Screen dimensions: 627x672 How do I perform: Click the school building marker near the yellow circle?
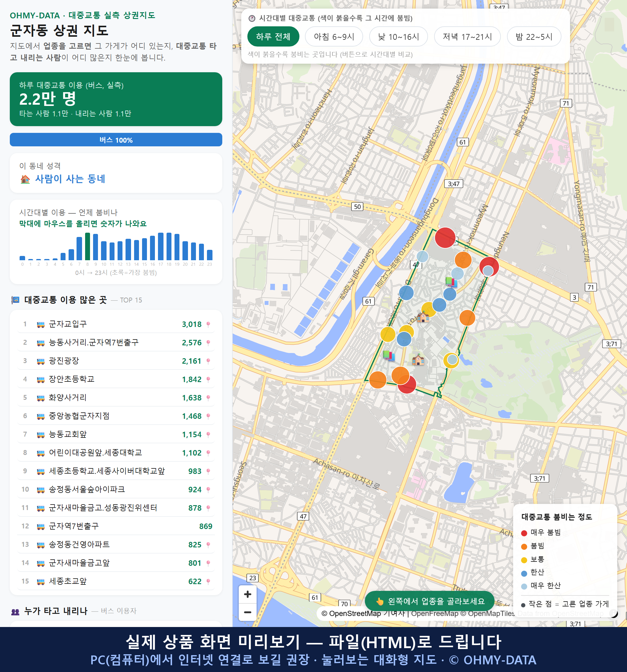tap(423, 317)
